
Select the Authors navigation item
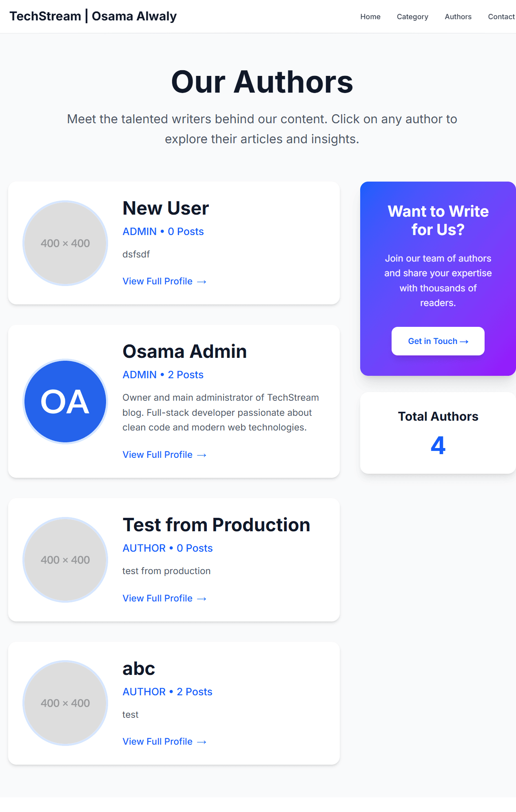[x=458, y=17]
